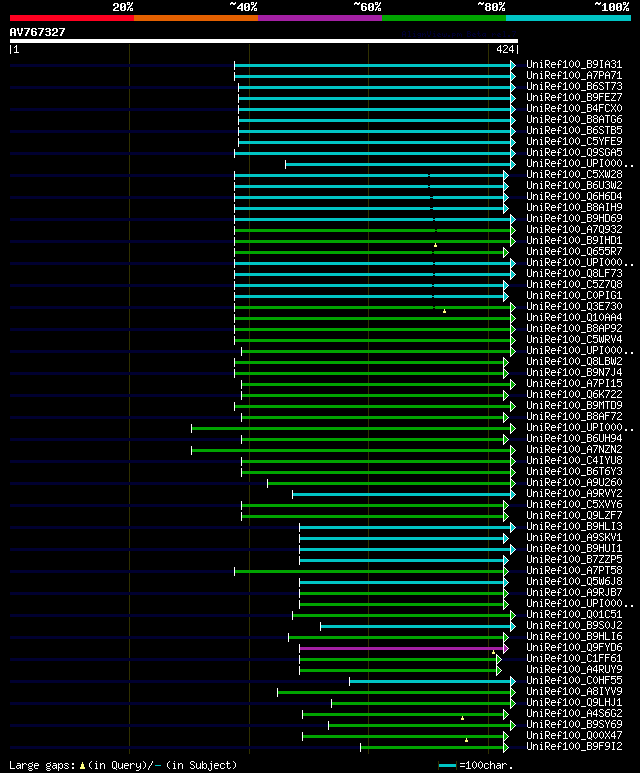Select the UniRef100_B9HUI1 label

[574, 549]
